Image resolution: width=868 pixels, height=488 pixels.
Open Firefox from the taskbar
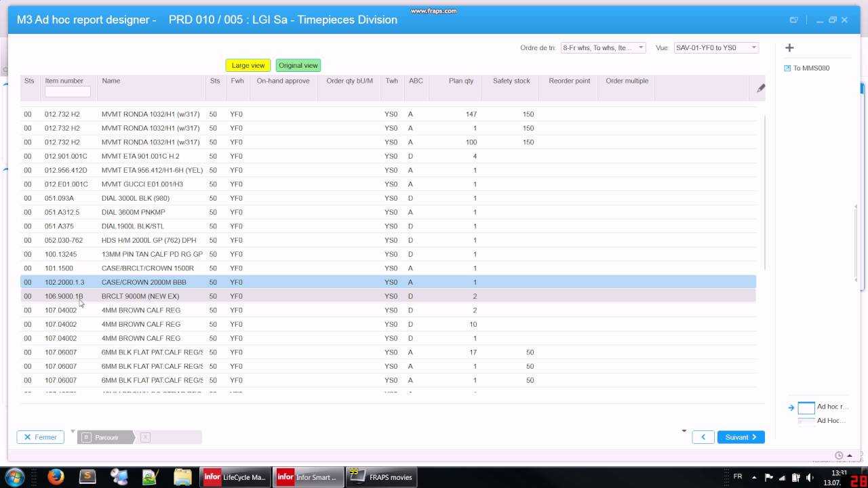[x=56, y=477]
